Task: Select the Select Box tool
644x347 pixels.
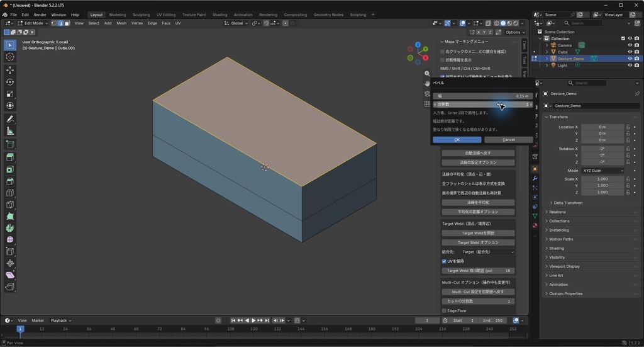Action: 10,45
